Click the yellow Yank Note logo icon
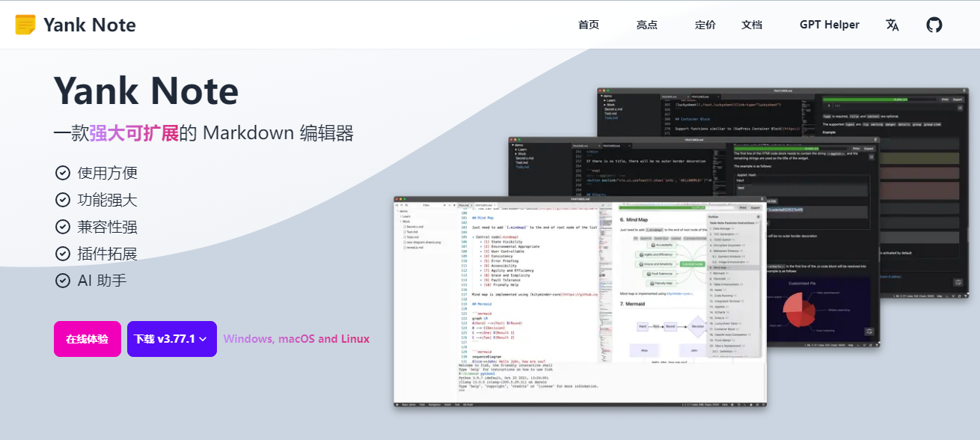This screenshot has height=440, width=980. pyautogui.click(x=25, y=24)
